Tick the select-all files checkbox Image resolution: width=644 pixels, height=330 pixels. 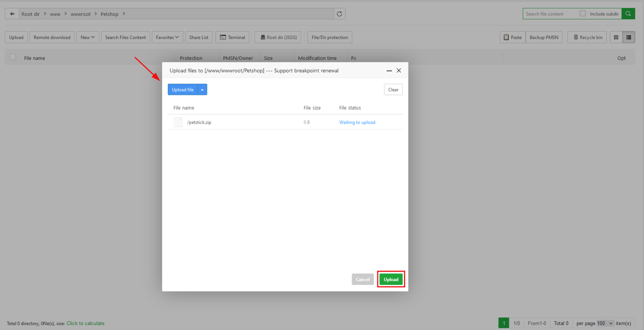pyautogui.click(x=13, y=57)
